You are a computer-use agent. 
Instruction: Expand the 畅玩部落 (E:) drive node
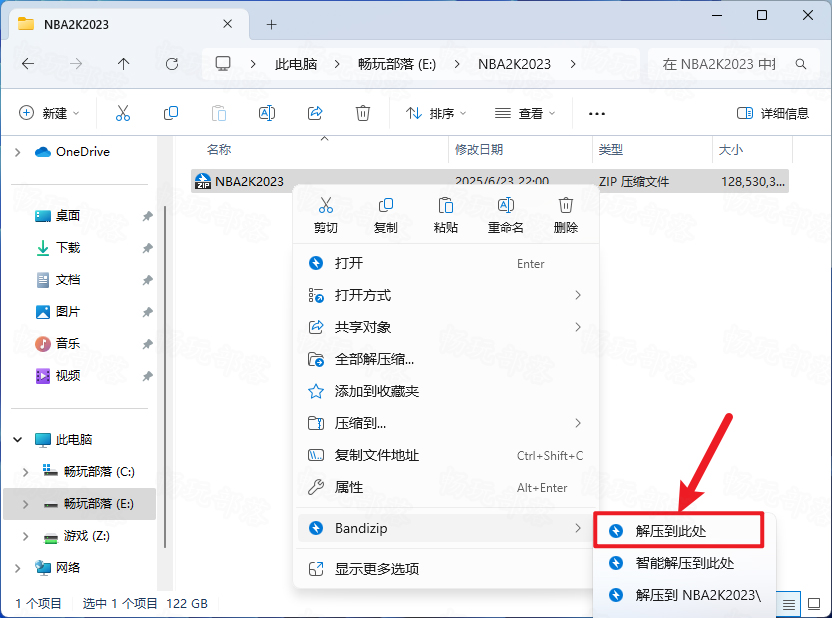click(25, 504)
